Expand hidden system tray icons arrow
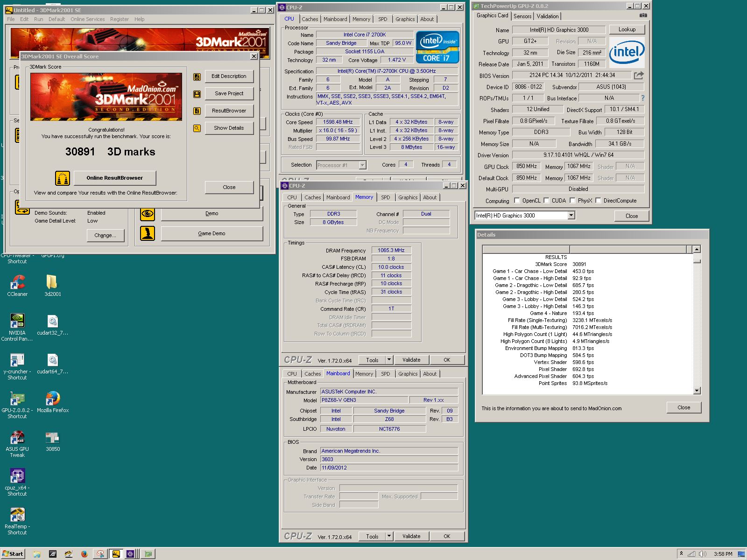This screenshot has height=560, width=747. [x=681, y=553]
